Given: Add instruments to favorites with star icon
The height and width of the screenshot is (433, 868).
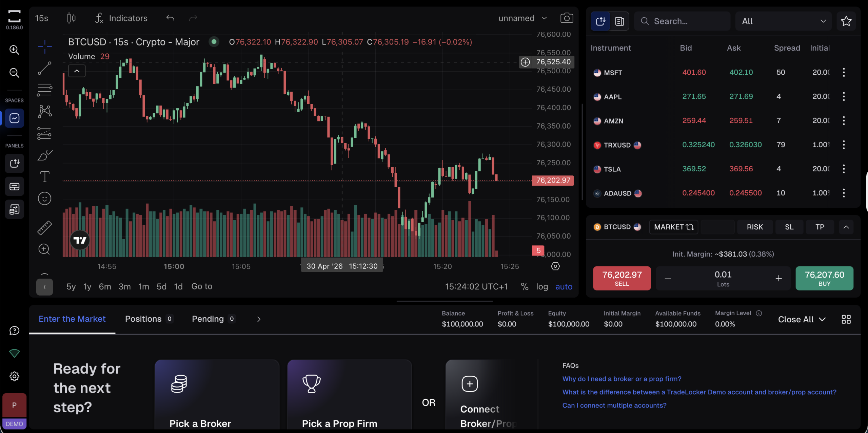Looking at the screenshot, I should tap(846, 21).
